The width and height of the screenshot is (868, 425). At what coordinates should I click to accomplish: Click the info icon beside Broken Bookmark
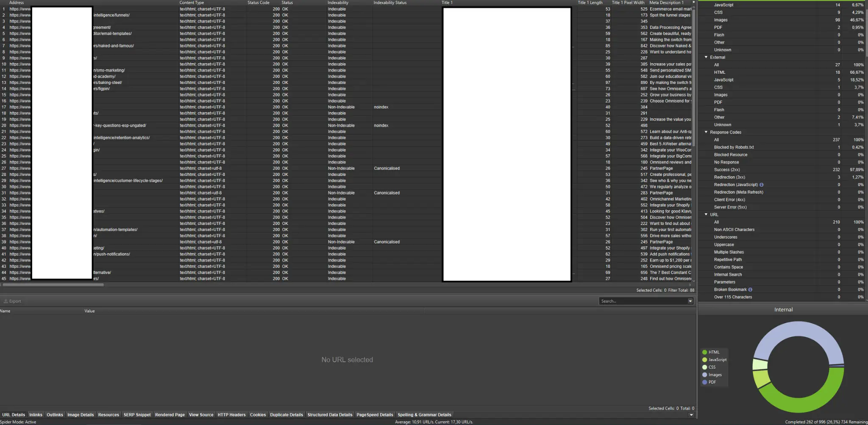750,290
